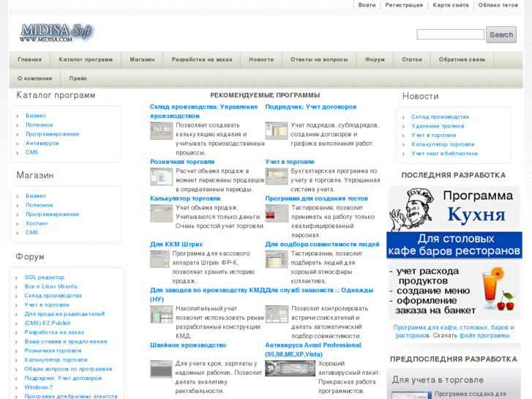Open Склад производства: Управление производством title
Image resolution: width=532 pixels, height=399 pixels.
[x=204, y=111]
